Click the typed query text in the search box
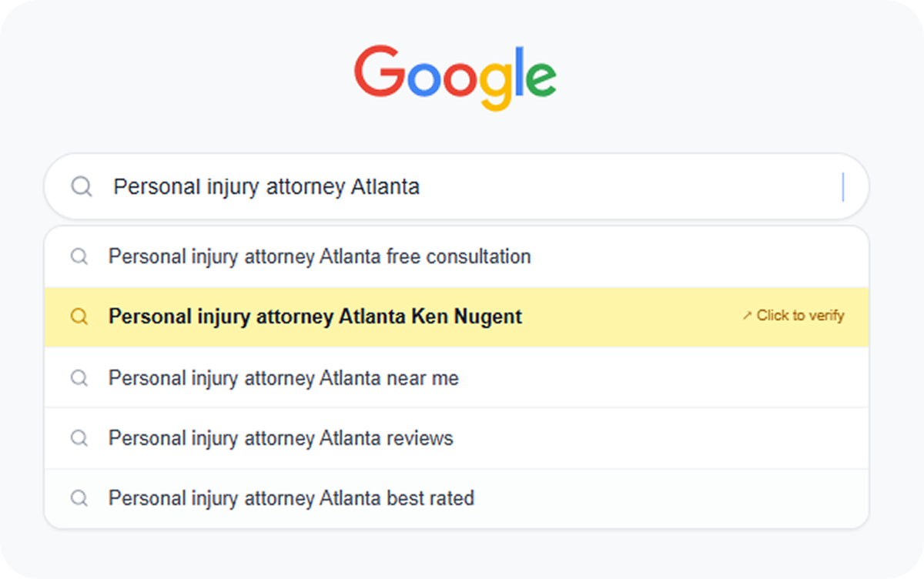The width and height of the screenshot is (924, 579). coord(266,187)
